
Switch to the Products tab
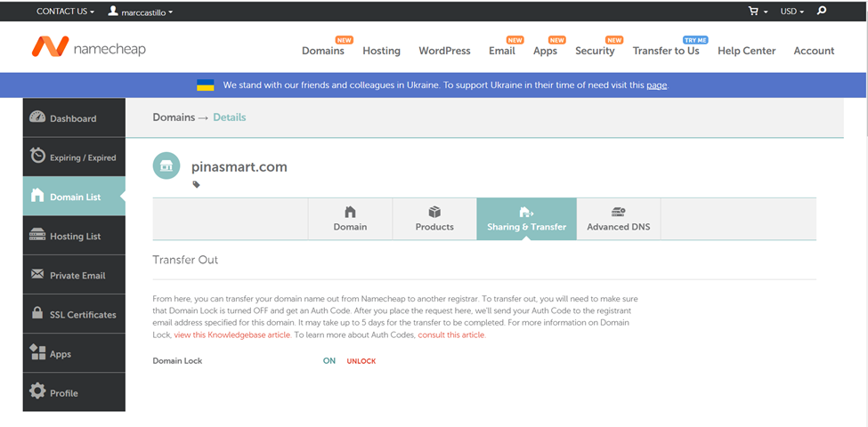[x=434, y=219]
